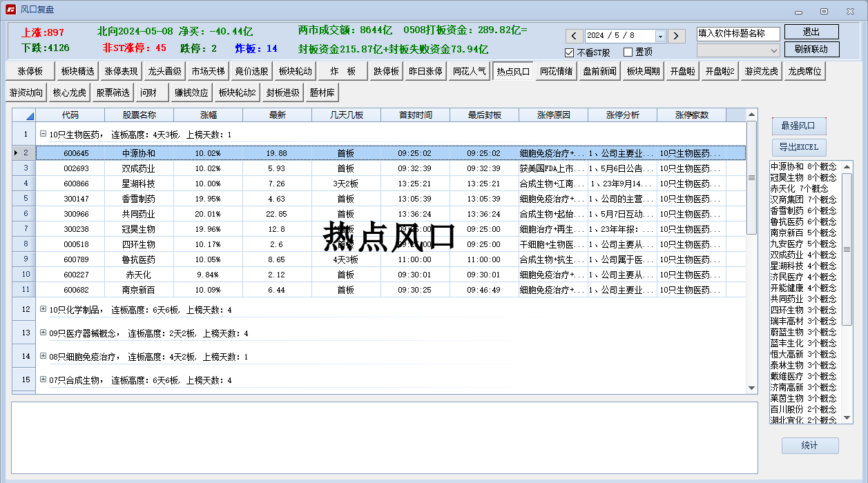868x483 pixels.
Task: Select the 核心龙虎 tab
Action: click(70, 92)
